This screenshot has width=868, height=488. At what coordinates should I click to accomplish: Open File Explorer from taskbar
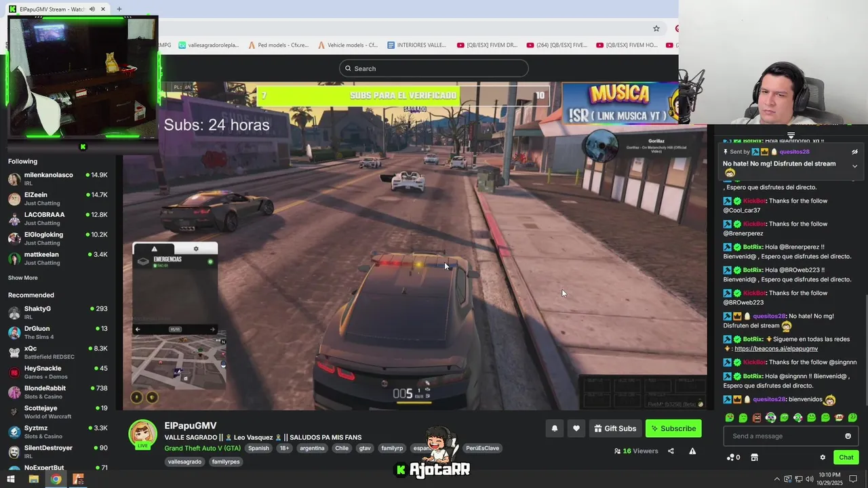pos(33,479)
